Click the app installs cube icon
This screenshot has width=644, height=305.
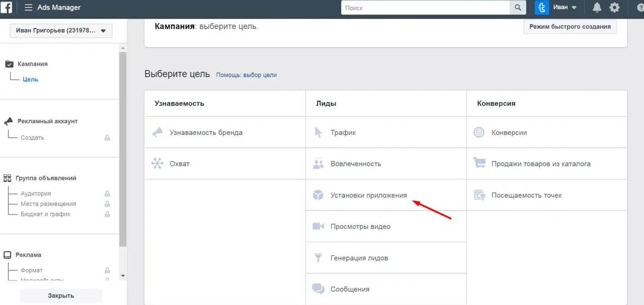point(318,195)
